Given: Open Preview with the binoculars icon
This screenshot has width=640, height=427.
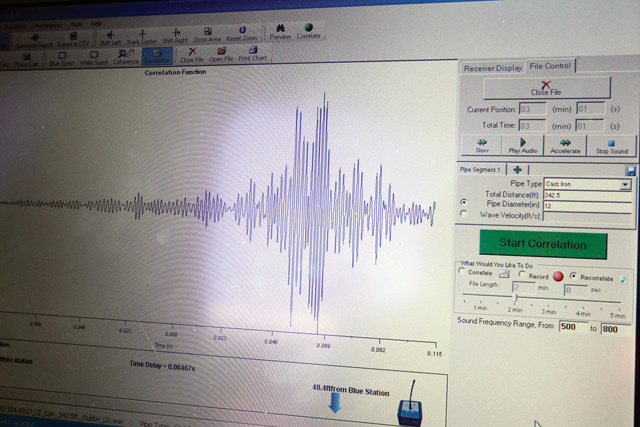Looking at the screenshot, I should [x=280, y=32].
